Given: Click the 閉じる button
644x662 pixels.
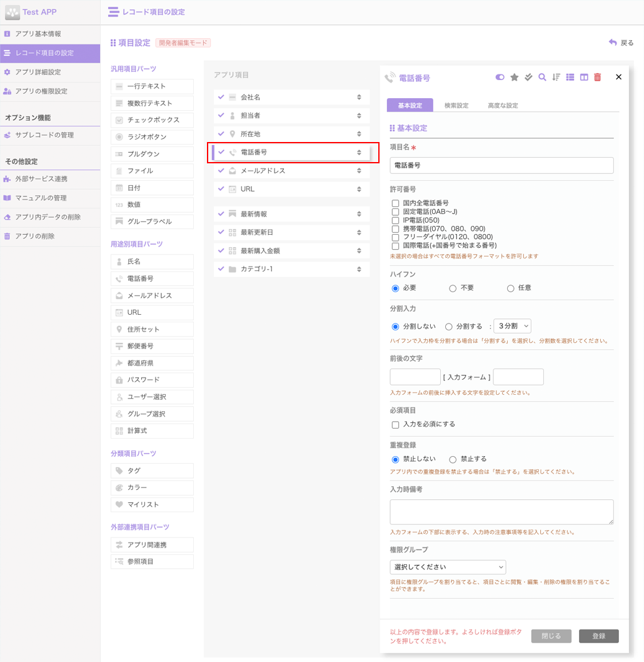Looking at the screenshot, I should pos(551,636).
